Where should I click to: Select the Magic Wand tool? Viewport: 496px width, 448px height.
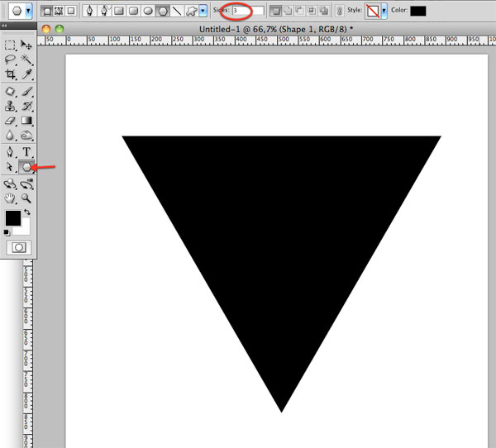pyautogui.click(x=26, y=60)
